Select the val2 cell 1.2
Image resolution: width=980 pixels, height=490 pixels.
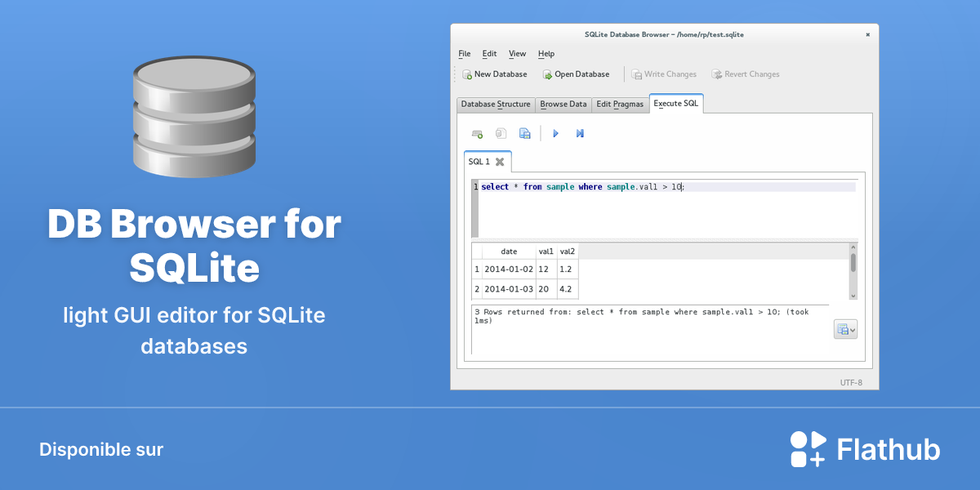[x=568, y=269]
